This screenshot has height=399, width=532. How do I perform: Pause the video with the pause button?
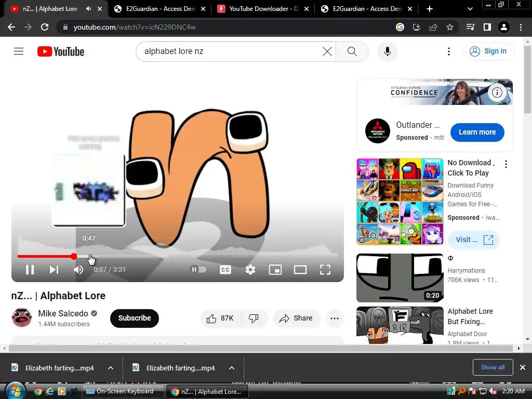[x=30, y=270]
